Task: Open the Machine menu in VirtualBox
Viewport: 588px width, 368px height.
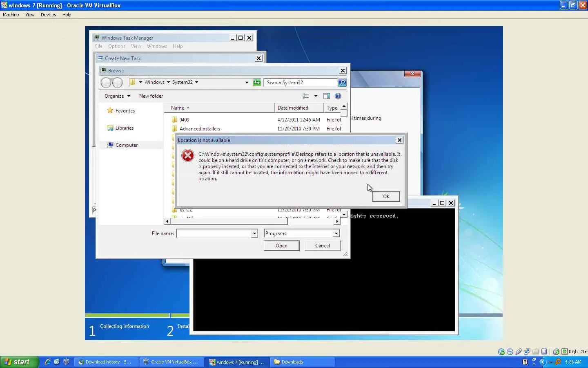Action: click(11, 15)
